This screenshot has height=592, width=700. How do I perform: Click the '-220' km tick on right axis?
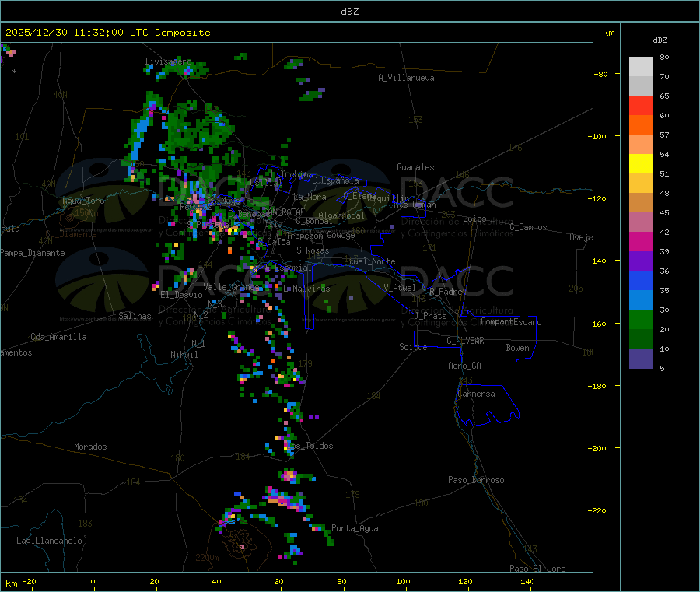(x=599, y=511)
